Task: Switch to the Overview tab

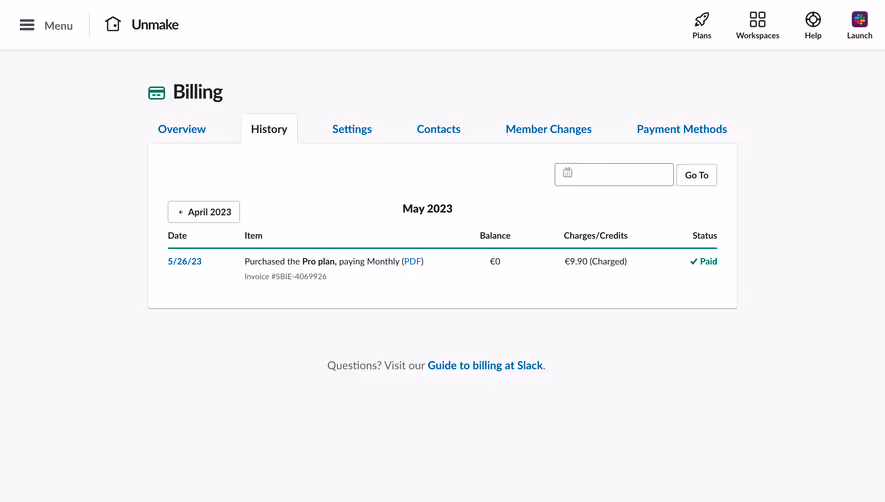Action: pos(182,129)
